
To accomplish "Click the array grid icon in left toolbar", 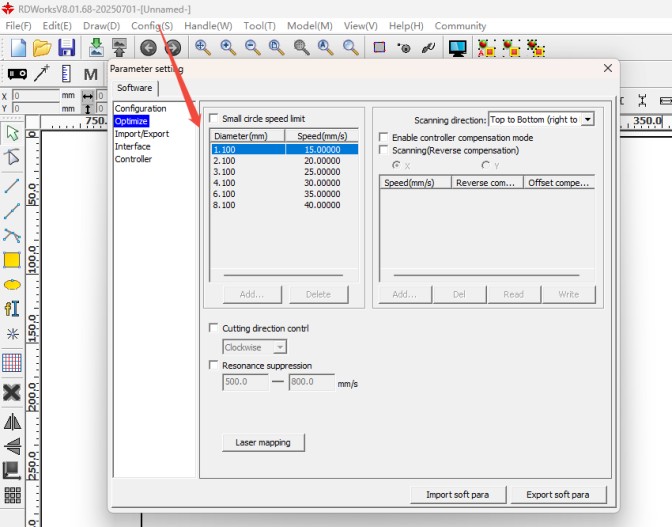I will click(12, 495).
